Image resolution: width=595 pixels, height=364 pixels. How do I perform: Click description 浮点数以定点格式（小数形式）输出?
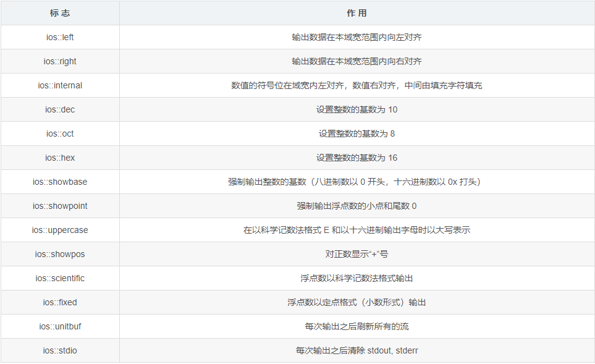357,302
